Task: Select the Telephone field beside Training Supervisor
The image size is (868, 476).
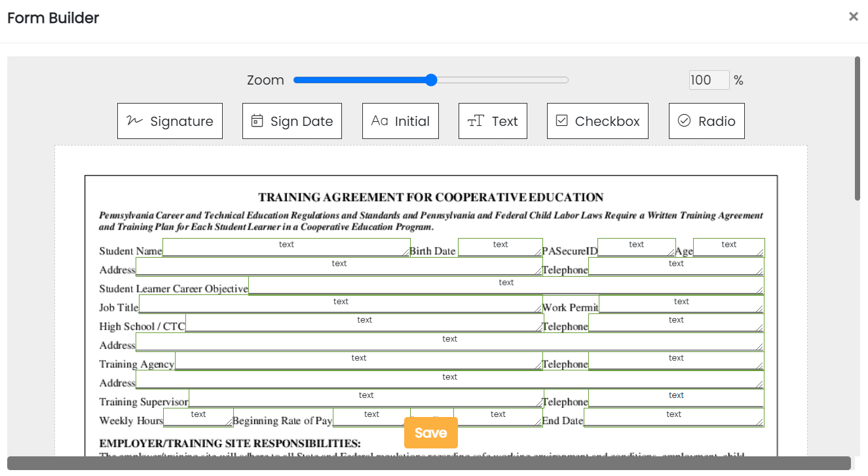Action: (676, 398)
